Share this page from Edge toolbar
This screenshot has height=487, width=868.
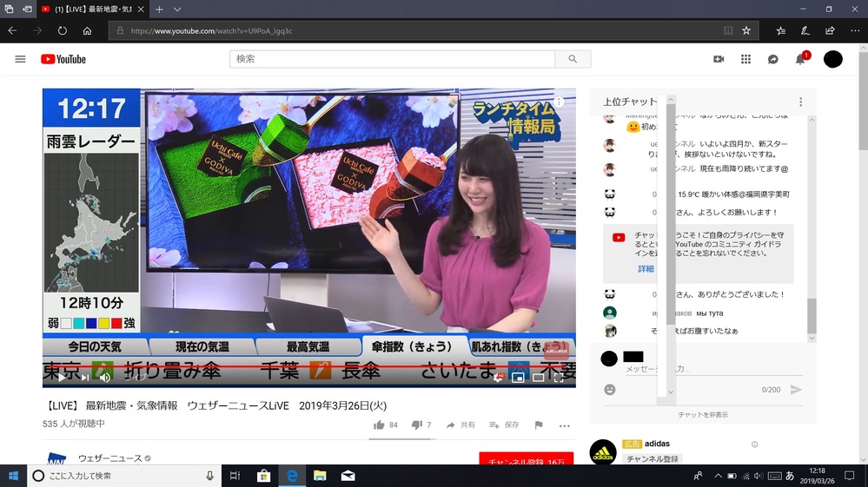click(829, 31)
